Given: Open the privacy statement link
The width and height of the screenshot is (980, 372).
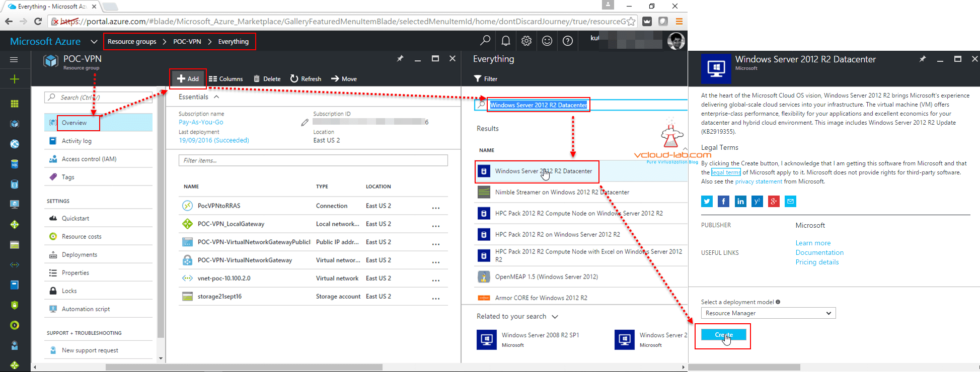Looking at the screenshot, I should (x=759, y=181).
